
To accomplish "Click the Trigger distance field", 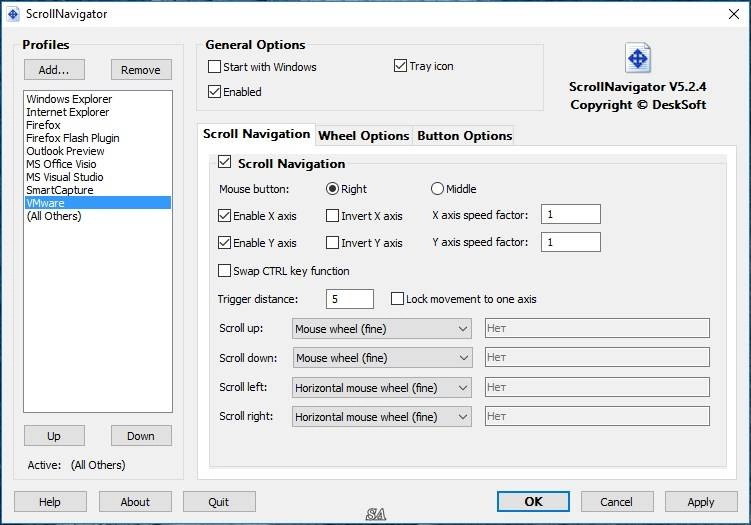I will (x=350, y=299).
